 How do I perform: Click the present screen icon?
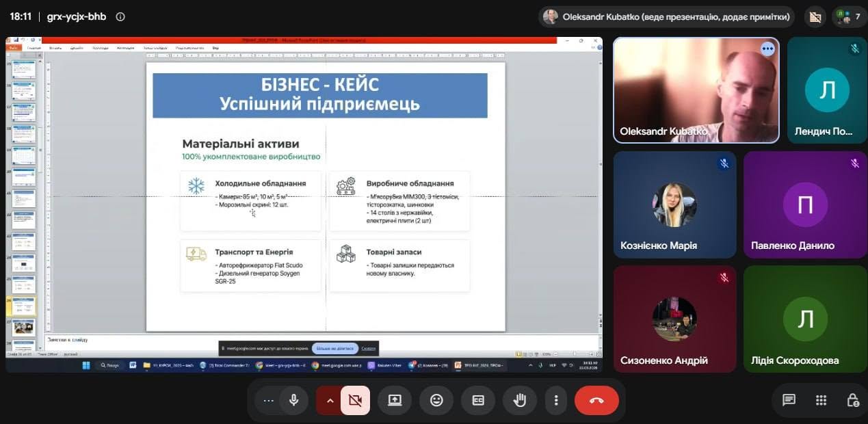[395, 401]
